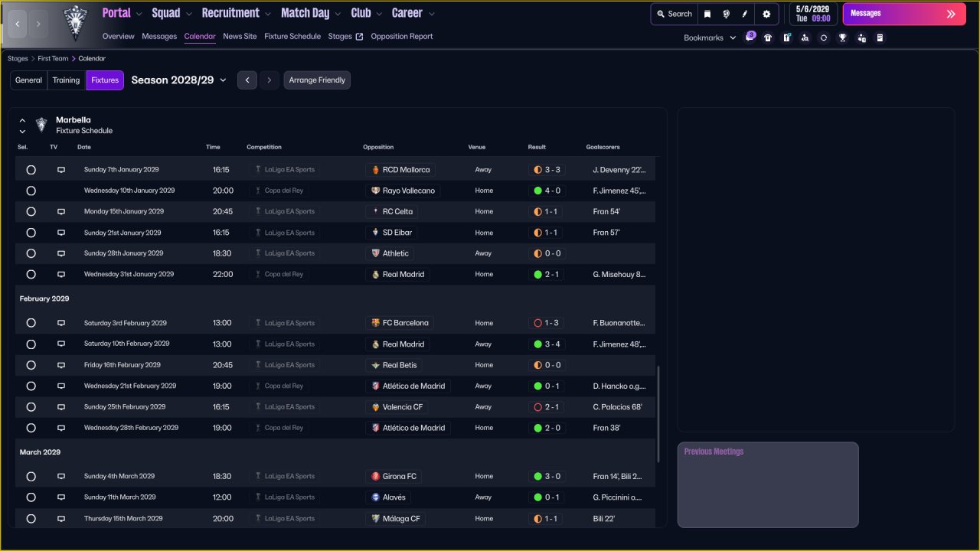Click the Rayo Vallecano club badge
This screenshot has height=551, width=980.
tap(375, 191)
